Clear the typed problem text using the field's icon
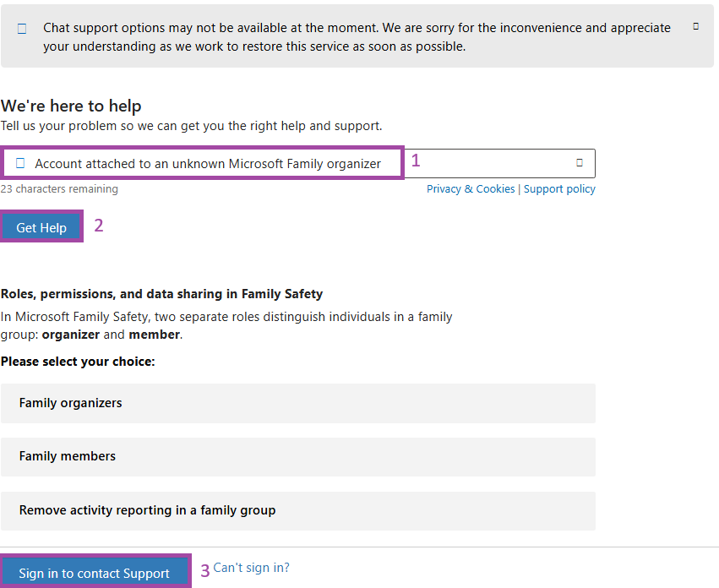 click(x=579, y=163)
